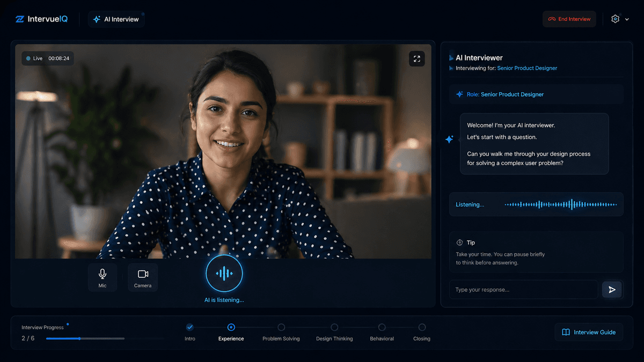The height and width of the screenshot is (362, 644).
Task: Click the IntervueIQ logo
Action: [41, 18]
